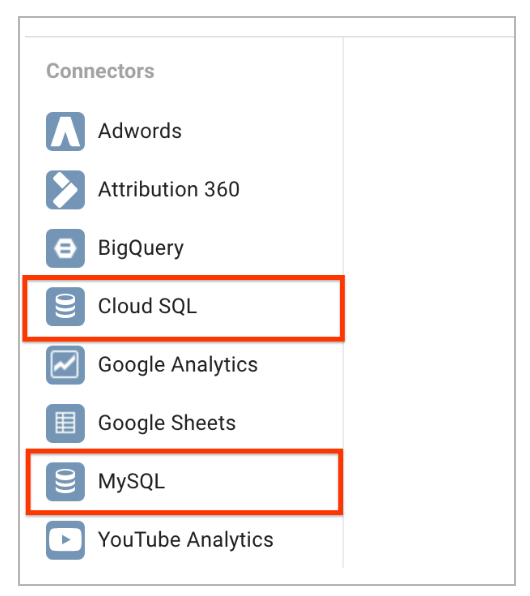530x596 pixels.
Task: Click the YouTube Analytics play icon
Action: click(65, 540)
